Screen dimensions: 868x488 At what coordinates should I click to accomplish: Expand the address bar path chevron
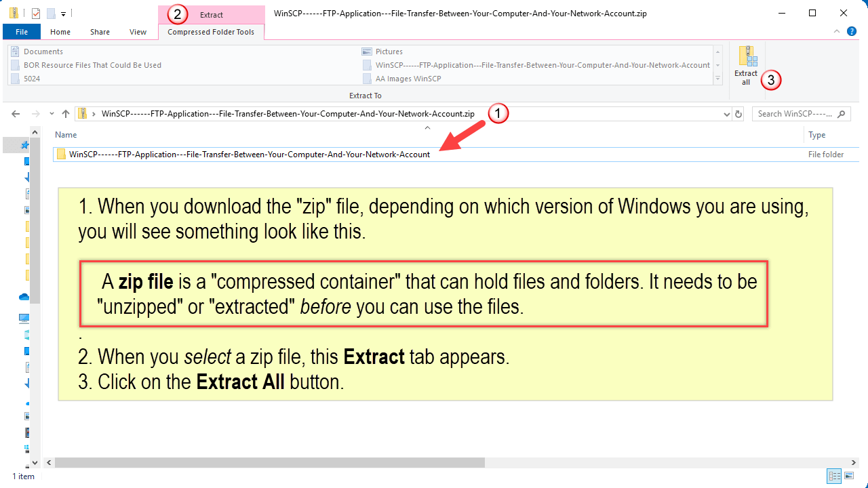[94, 114]
